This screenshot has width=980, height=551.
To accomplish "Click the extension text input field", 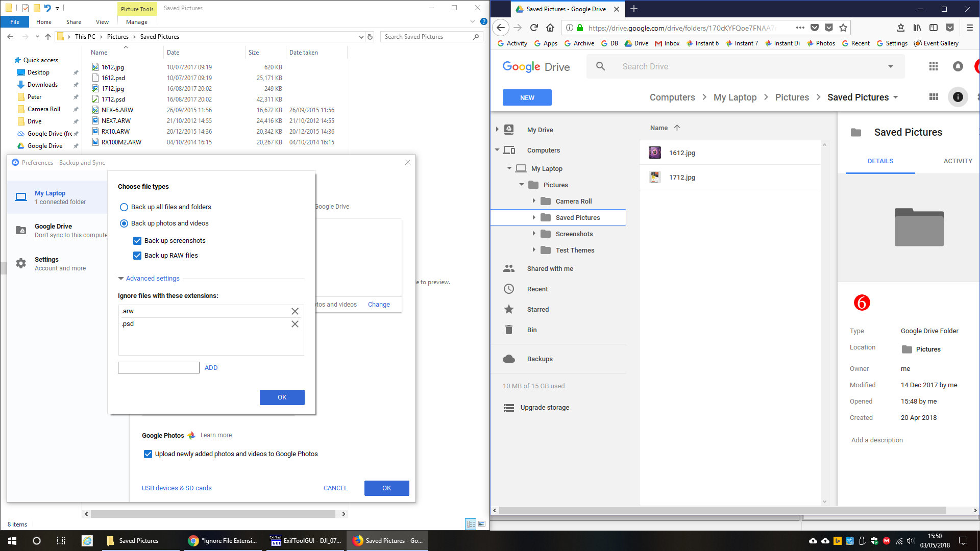I will (158, 368).
